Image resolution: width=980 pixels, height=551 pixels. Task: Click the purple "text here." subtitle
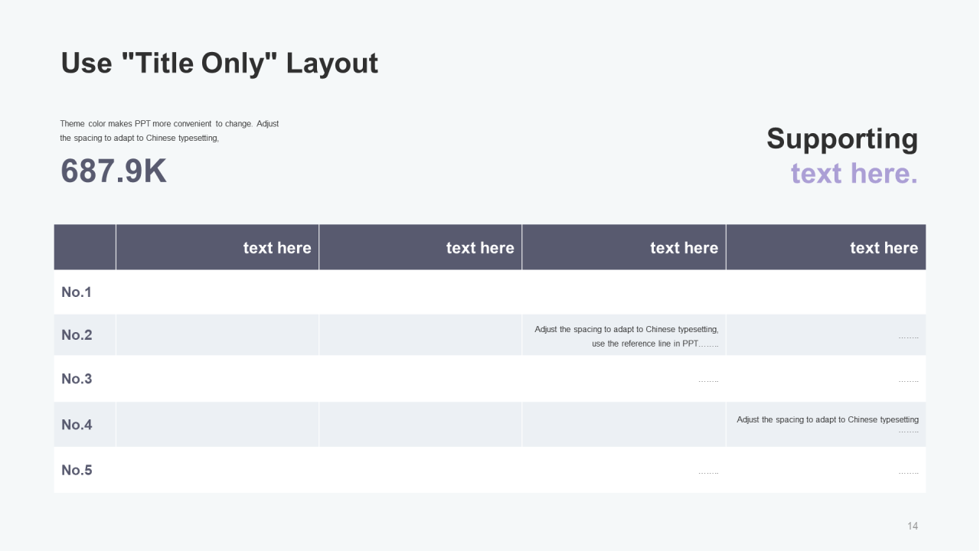854,174
